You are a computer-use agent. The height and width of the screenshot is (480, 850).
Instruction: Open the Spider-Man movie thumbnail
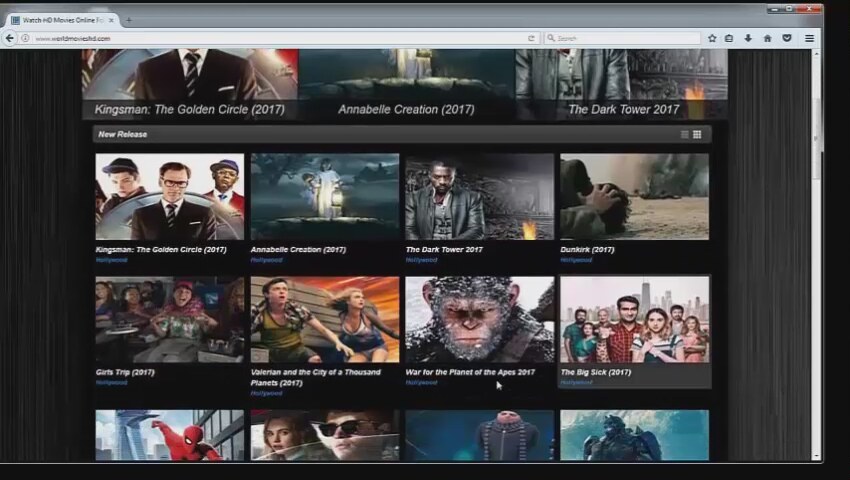point(170,435)
